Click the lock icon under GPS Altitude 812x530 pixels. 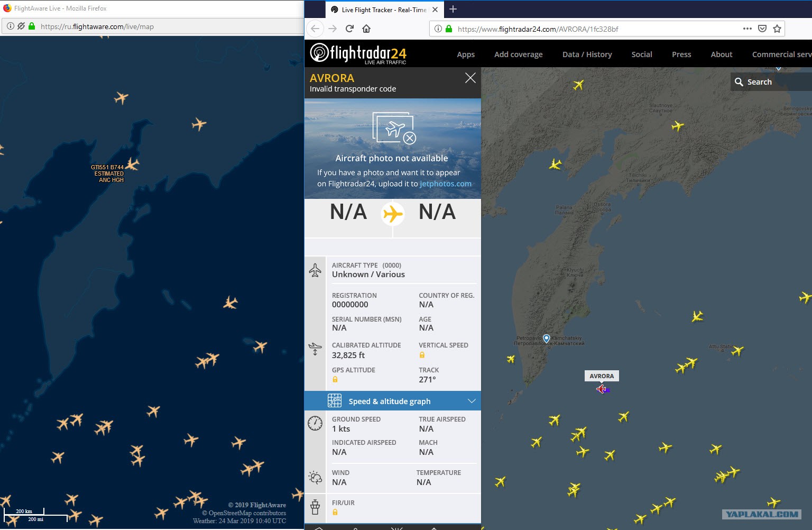[x=335, y=379]
